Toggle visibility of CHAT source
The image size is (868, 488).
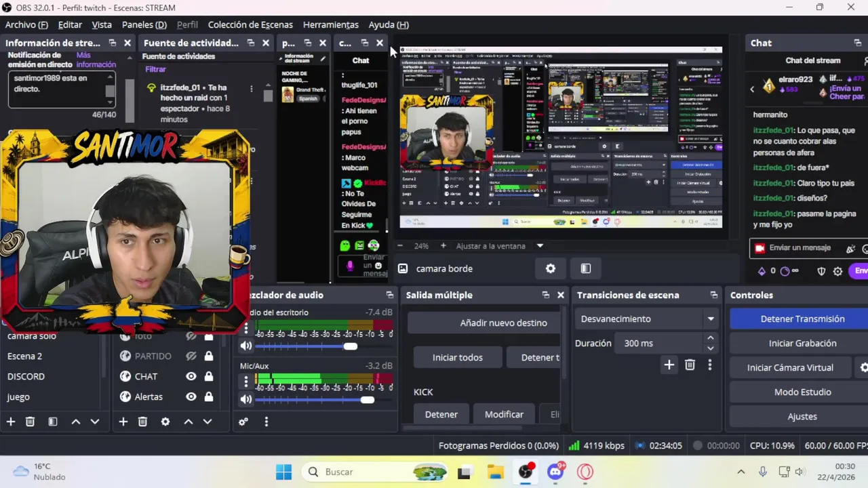click(191, 376)
